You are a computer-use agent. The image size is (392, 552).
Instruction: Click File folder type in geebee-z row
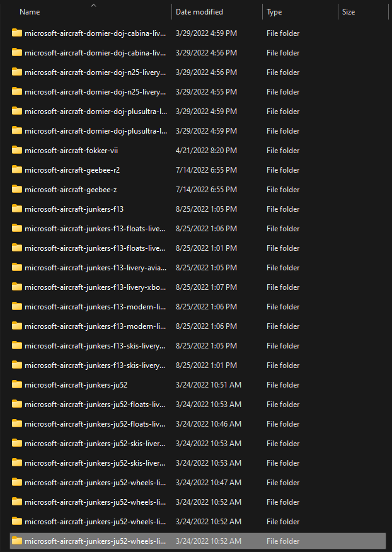click(283, 190)
